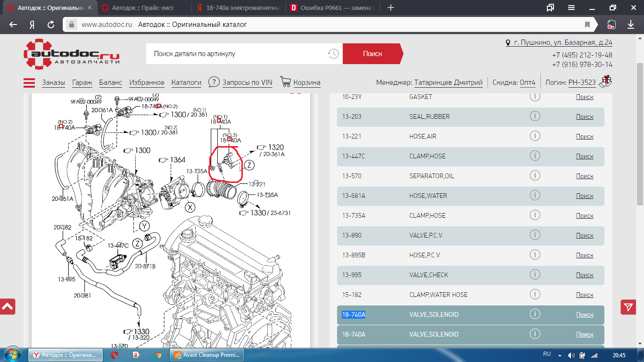
Task: Click the Yandex home button in toolbar
Action: point(32,25)
